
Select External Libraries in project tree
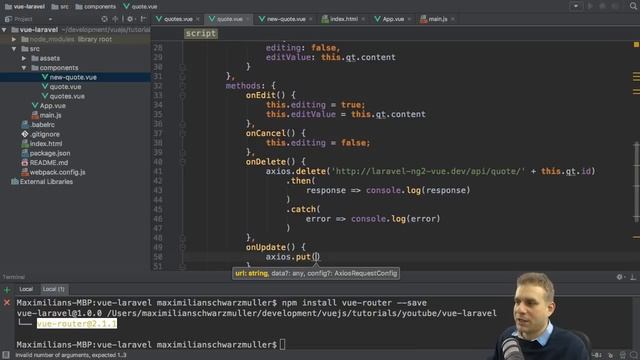(x=46, y=182)
